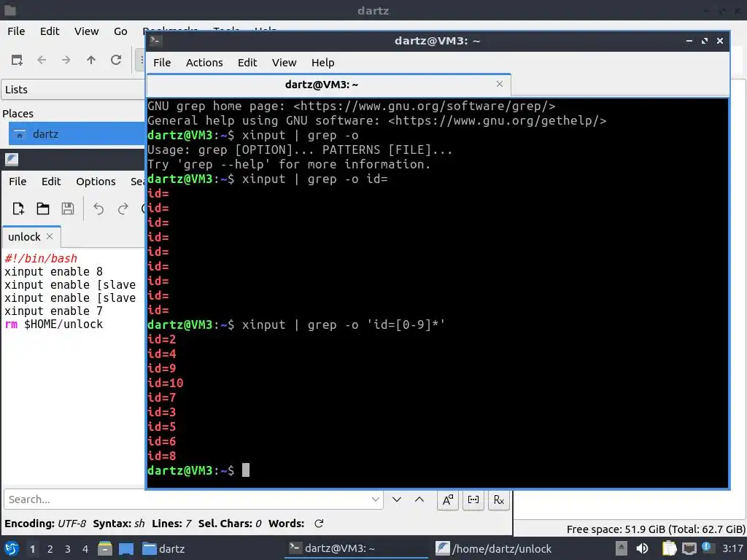747x560 pixels.
Task: Switch to workspace 4
Action: click(85, 549)
